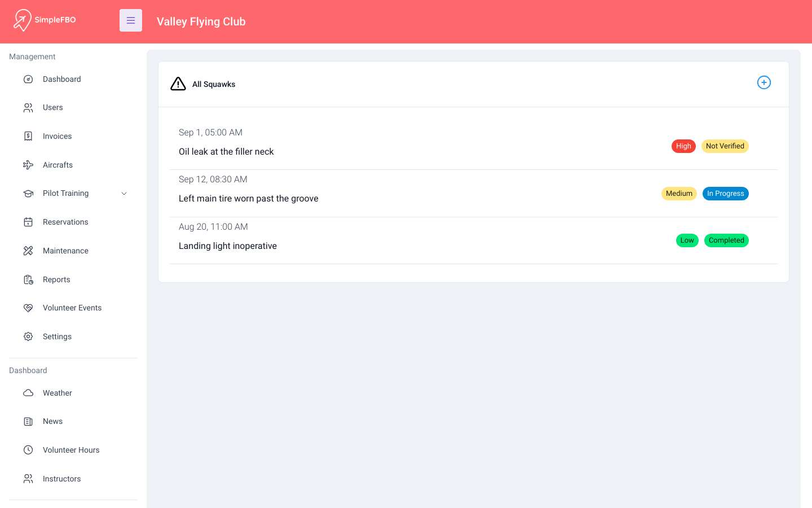Click the Weather cloud icon
Viewport: 812px width, 508px height.
coord(28,393)
